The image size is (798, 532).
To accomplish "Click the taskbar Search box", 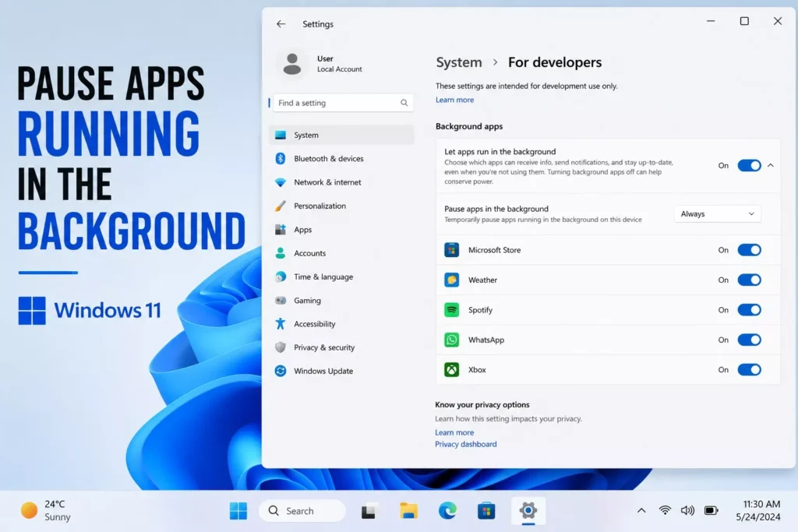I will (x=302, y=511).
